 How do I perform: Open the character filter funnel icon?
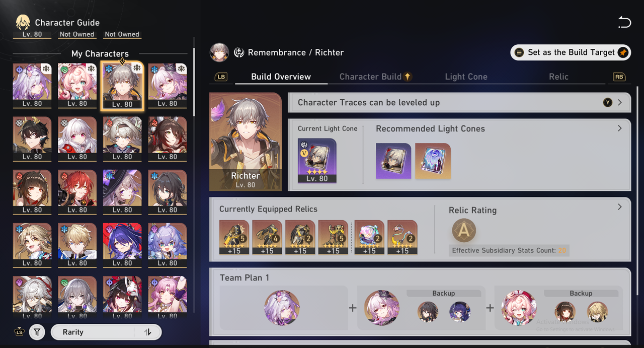(37, 332)
